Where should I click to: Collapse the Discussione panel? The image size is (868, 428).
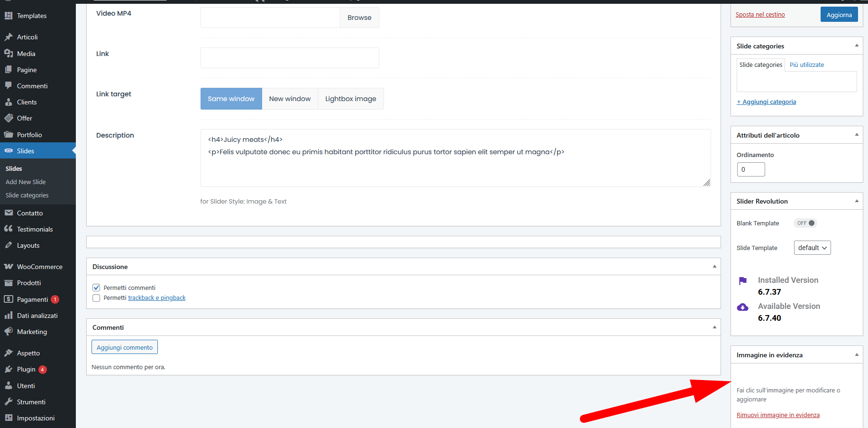(x=714, y=267)
